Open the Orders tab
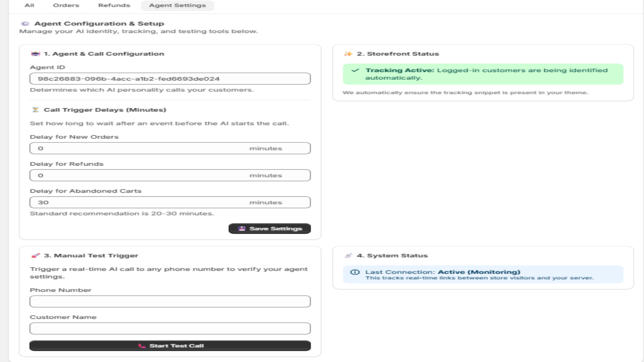 (66, 5)
